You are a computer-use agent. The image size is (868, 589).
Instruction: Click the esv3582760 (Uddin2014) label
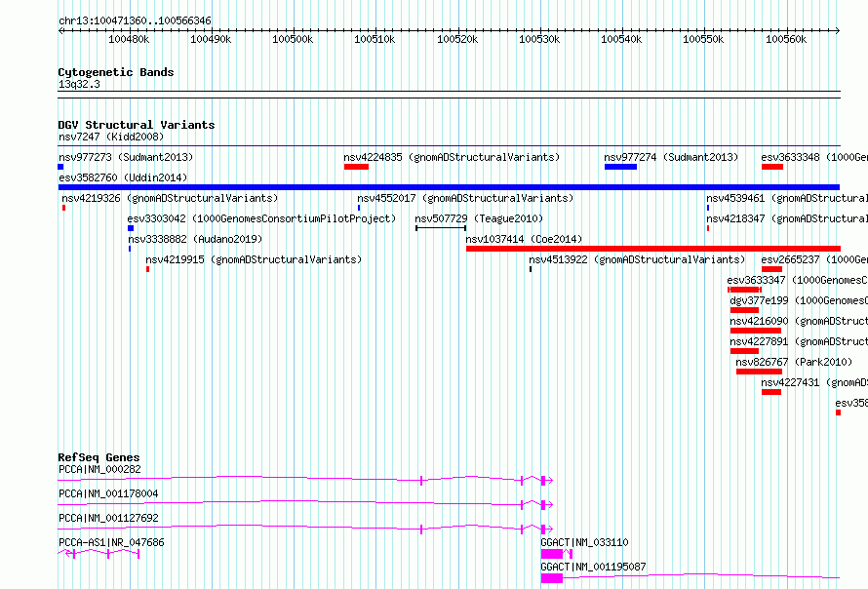(x=123, y=177)
